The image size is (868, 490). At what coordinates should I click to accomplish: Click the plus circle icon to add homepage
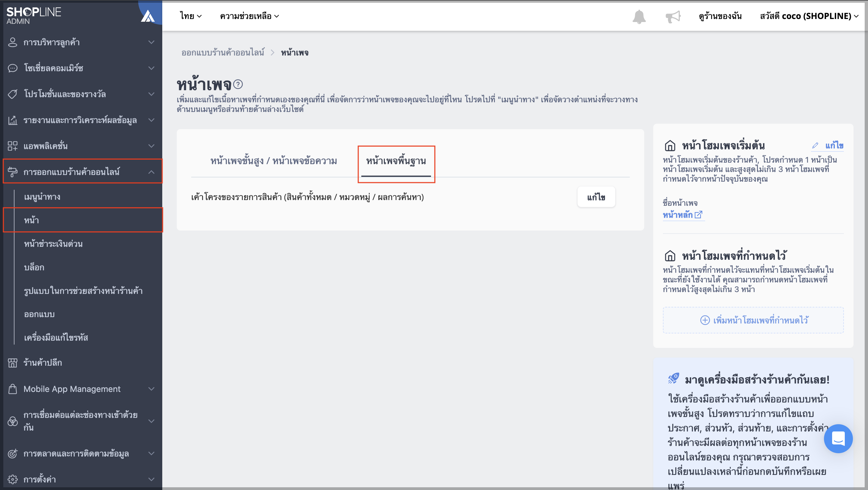tap(705, 320)
